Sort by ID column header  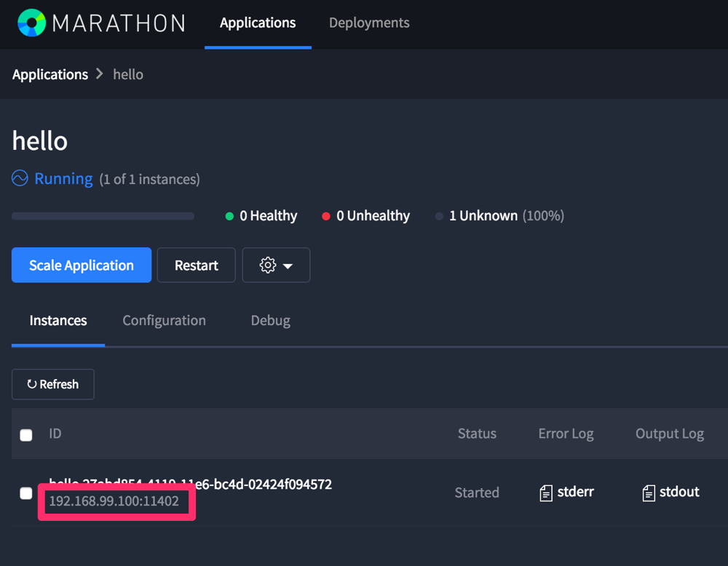point(55,434)
